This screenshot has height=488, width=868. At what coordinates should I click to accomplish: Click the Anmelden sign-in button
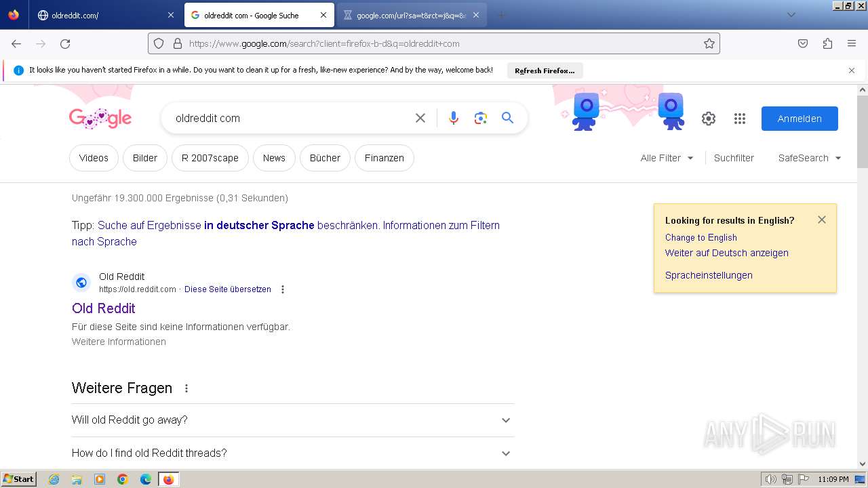[800, 119]
